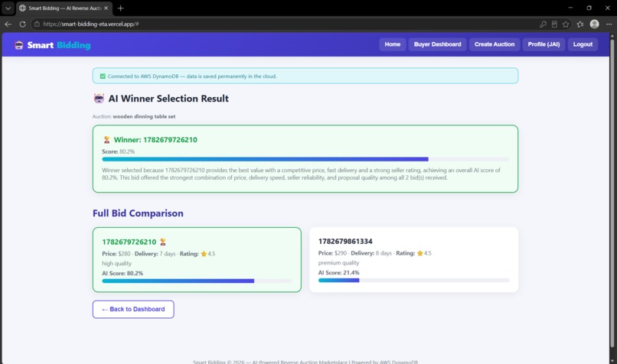Click the 'wooden dinning table set' auction name
The image size is (617, 364).
(144, 116)
